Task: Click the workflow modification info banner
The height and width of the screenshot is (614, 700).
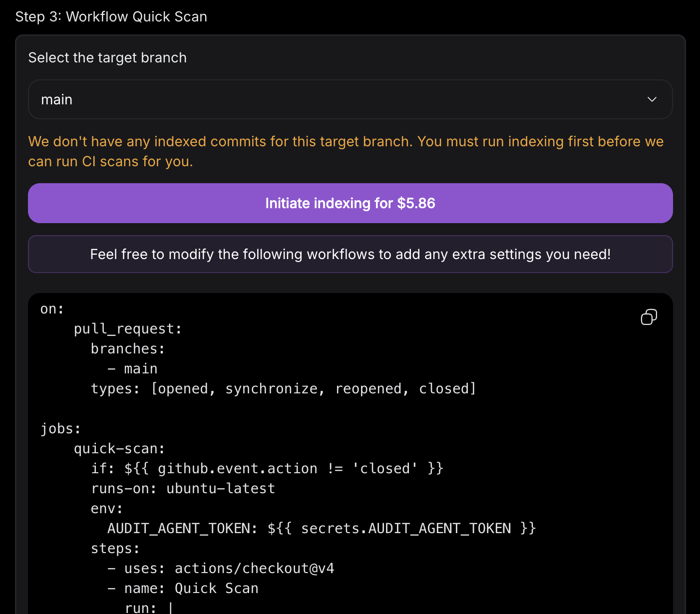Action: point(350,254)
